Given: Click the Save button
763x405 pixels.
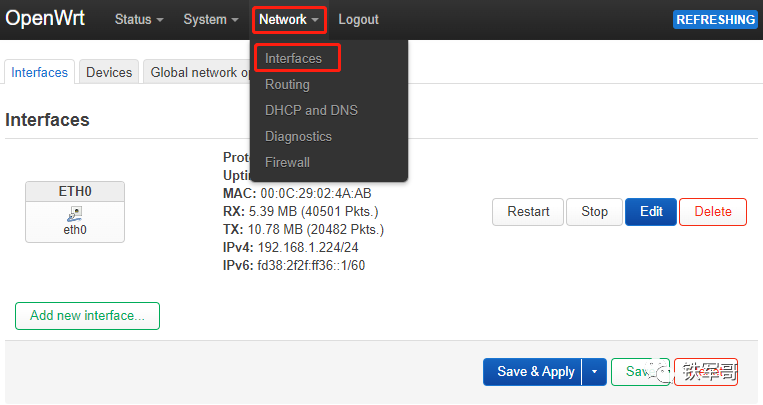Looking at the screenshot, I should [640, 372].
